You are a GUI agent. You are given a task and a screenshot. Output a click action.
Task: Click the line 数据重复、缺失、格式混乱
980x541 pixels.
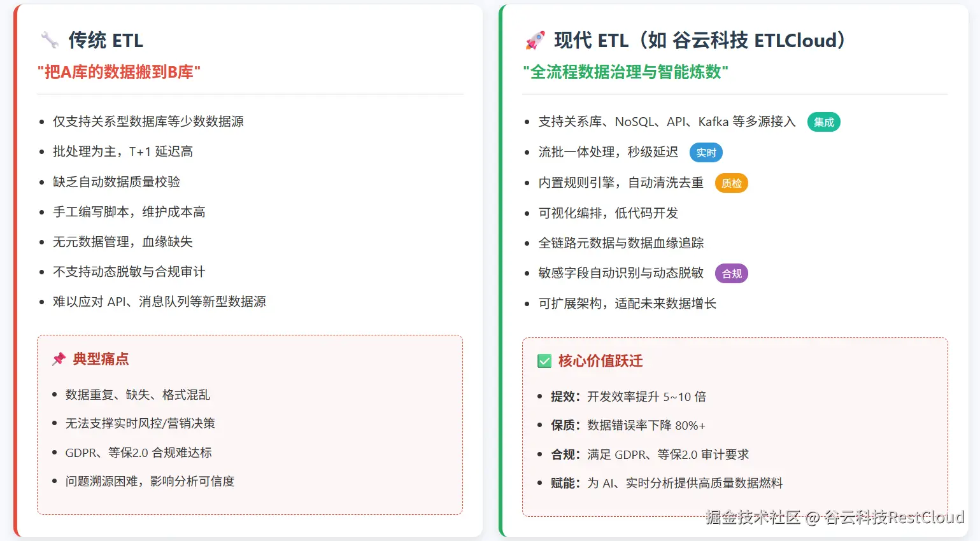[138, 395]
